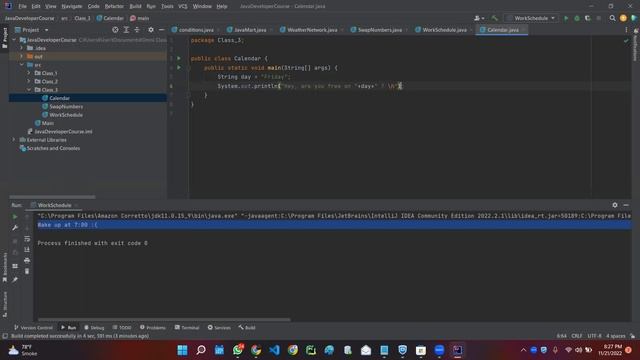The height and width of the screenshot is (360, 640).
Task: Open WhatsApp from taskbar
Action: [x=238, y=350]
